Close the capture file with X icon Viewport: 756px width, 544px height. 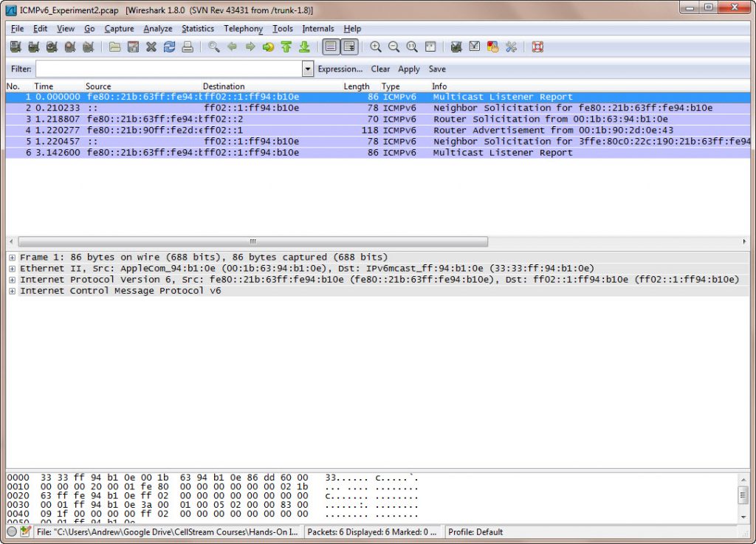151,47
